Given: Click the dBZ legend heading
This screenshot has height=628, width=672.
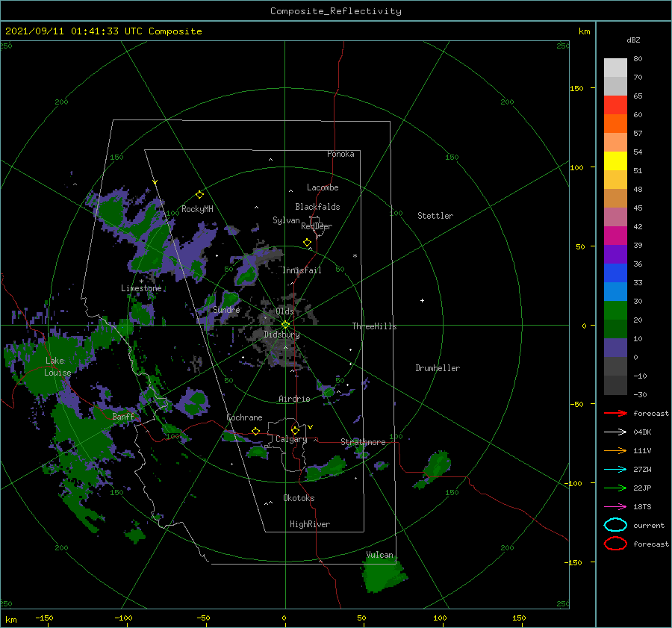Looking at the screenshot, I should click(x=633, y=40).
